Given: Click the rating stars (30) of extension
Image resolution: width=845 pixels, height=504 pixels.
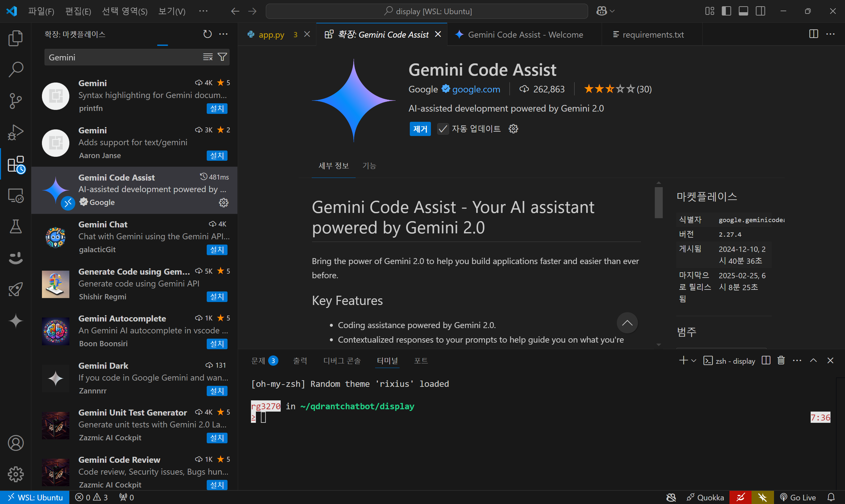Looking at the screenshot, I should tap(617, 89).
